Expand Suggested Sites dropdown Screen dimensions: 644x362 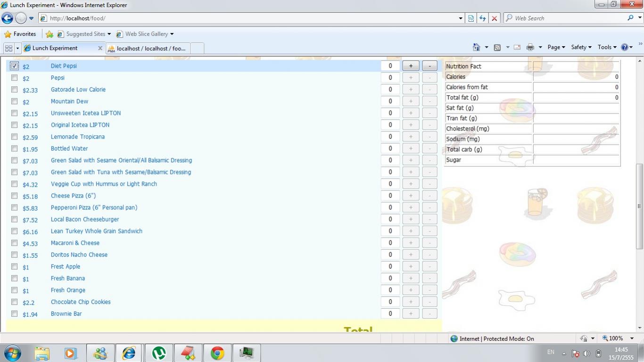pyautogui.click(x=109, y=34)
